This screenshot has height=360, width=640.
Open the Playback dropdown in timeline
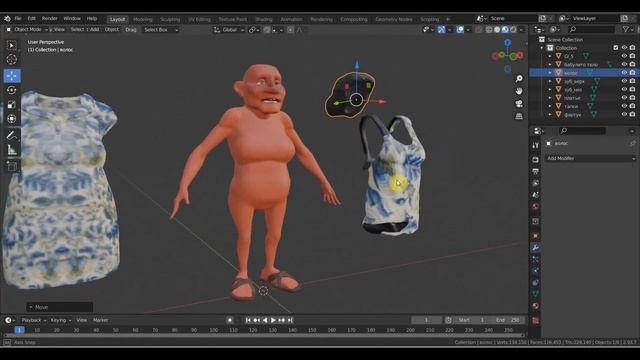[x=34, y=320]
